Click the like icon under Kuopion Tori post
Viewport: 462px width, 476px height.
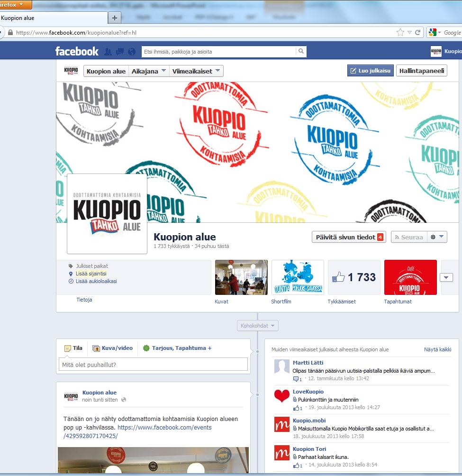[x=296, y=466]
